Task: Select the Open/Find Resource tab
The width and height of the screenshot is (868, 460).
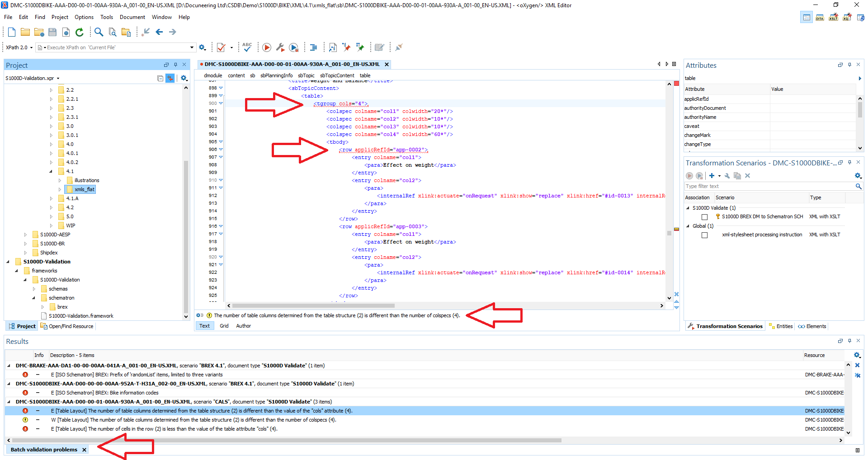Action: tap(67, 326)
